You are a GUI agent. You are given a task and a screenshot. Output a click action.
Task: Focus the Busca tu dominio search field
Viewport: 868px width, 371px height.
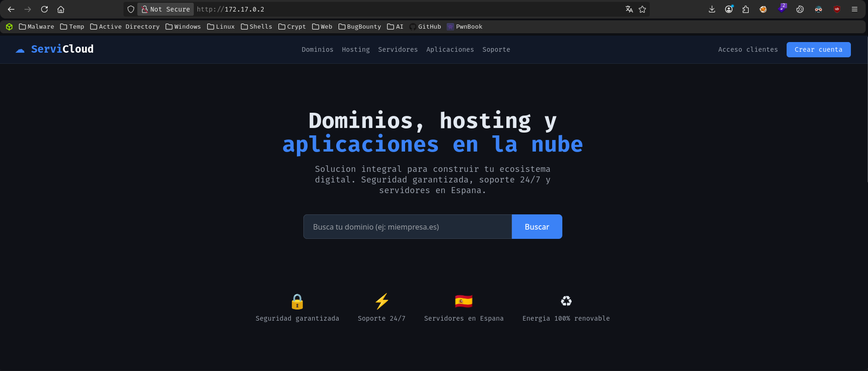pyautogui.click(x=407, y=227)
